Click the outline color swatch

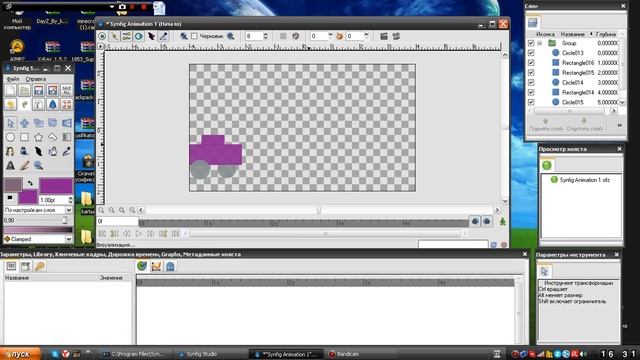13,184
